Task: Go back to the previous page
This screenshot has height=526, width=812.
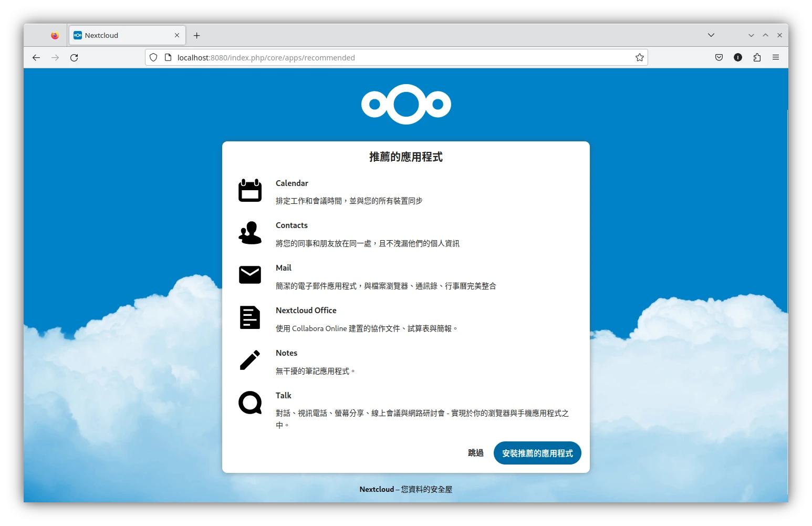Action: tap(36, 57)
